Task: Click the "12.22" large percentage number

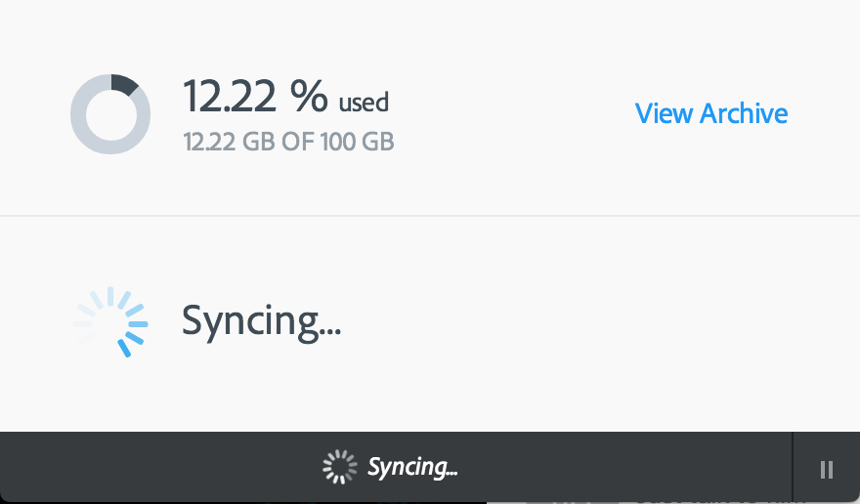Action: [x=231, y=96]
